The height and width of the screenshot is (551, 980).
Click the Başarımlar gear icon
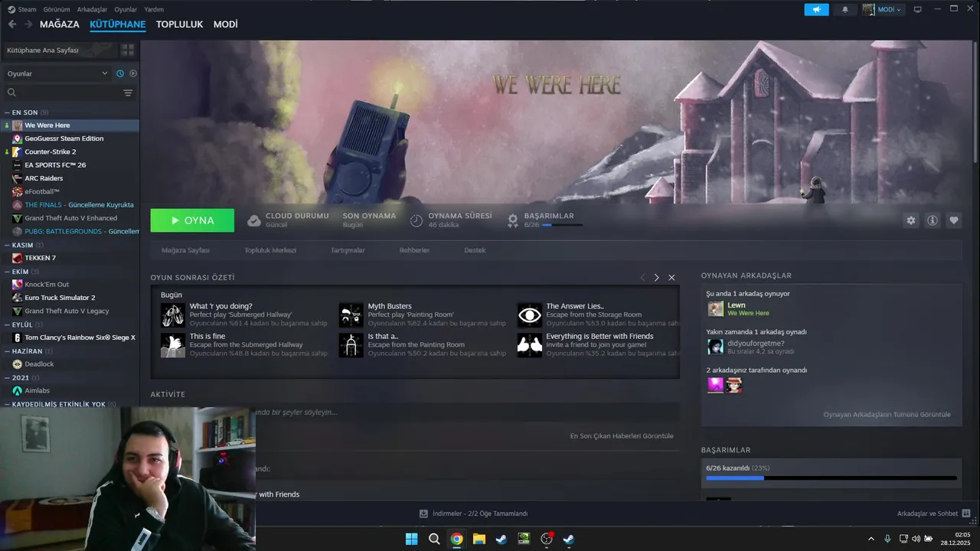[513, 220]
